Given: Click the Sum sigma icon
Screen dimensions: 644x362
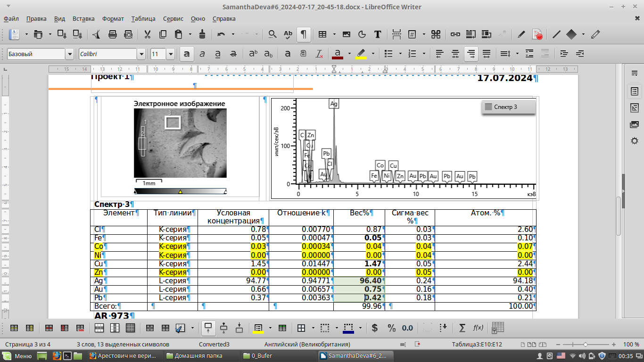Looking at the screenshot, I should point(462,328).
